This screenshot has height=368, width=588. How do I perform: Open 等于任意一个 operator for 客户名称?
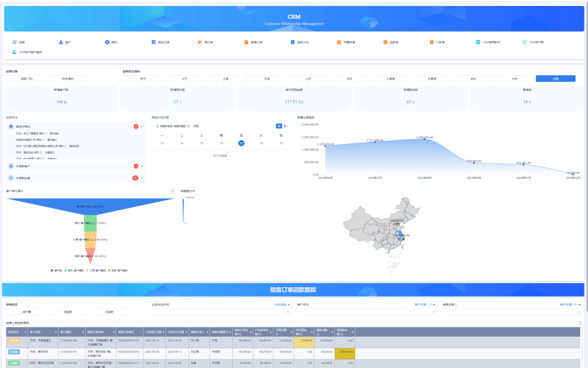(425, 305)
